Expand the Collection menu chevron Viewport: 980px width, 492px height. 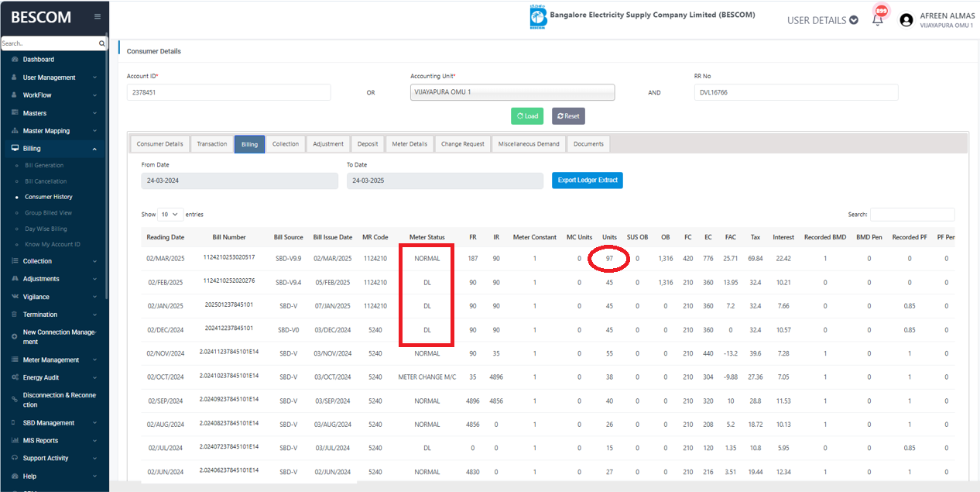point(94,261)
